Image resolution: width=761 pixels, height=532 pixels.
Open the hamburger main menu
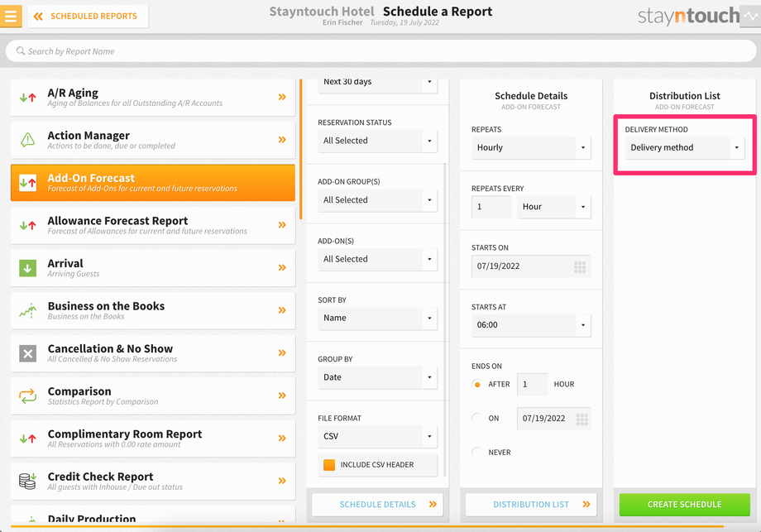11,16
